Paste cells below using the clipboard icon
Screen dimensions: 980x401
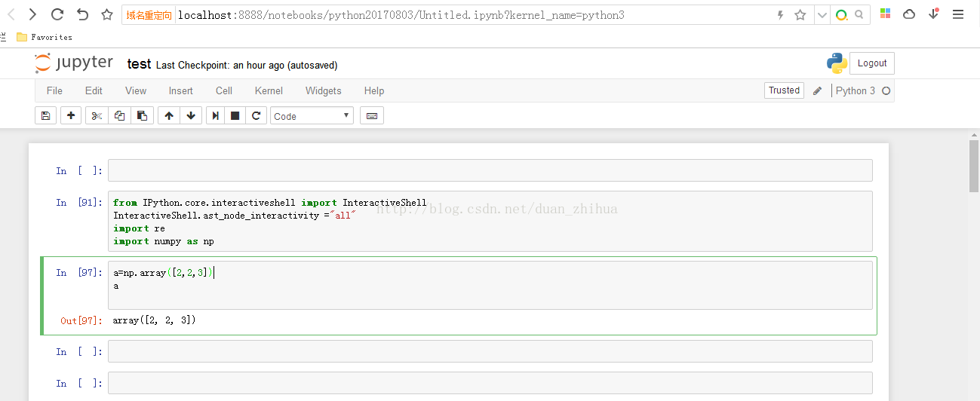(142, 115)
